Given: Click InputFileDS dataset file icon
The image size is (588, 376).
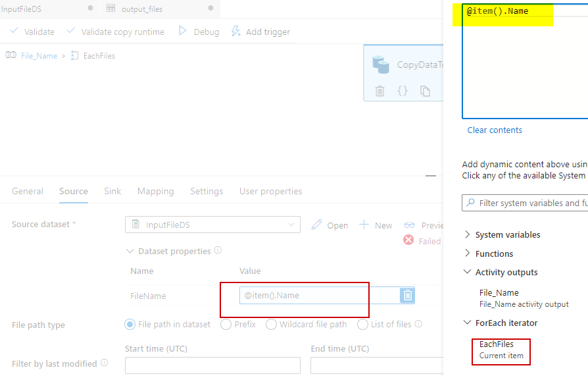Looking at the screenshot, I should [135, 225].
